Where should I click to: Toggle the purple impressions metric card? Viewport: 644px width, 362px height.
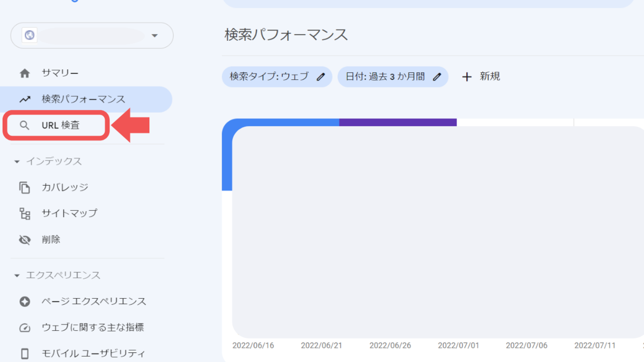click(398, 122)
